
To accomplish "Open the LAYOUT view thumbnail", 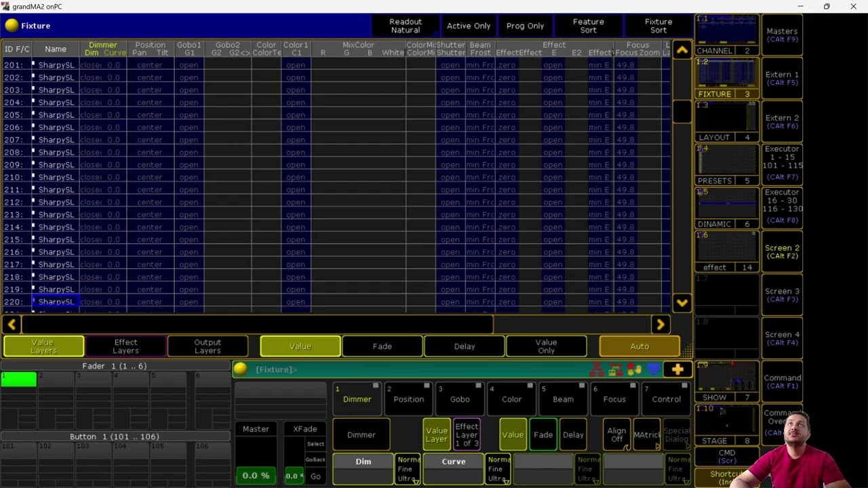I will click(x=726, y=123).
